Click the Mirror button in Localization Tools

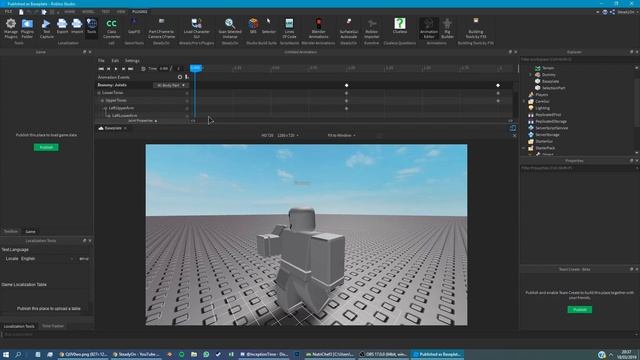coord(84,259)
